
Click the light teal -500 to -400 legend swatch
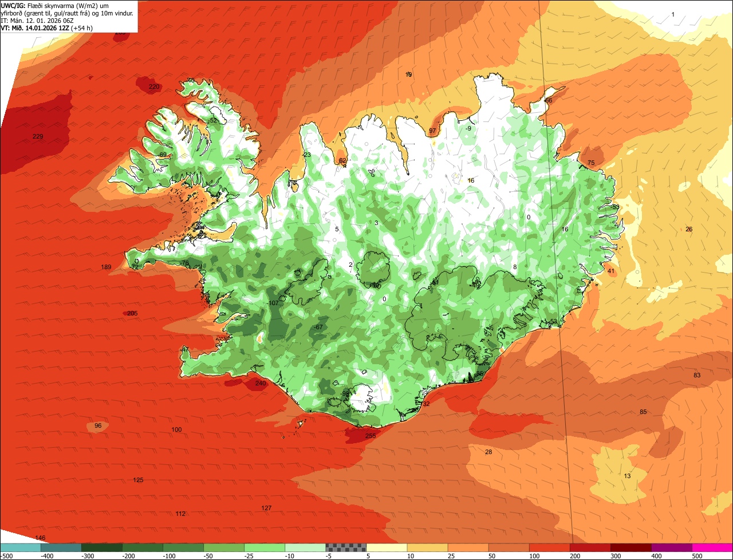(x=20, y=547)
